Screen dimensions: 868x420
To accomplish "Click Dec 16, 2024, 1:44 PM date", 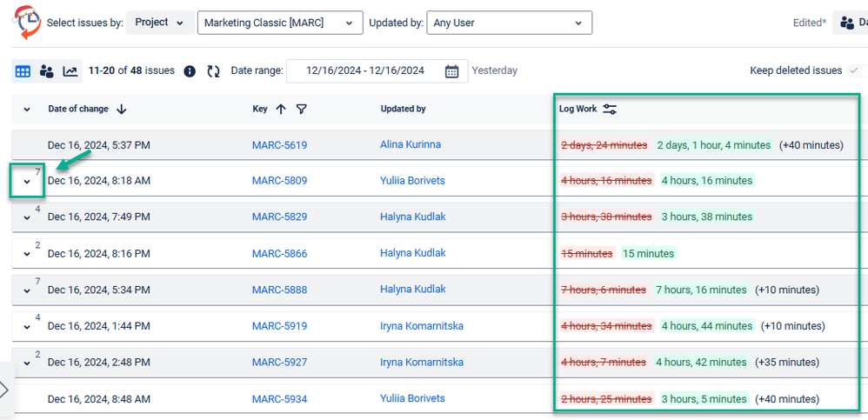I will point(98,326).
